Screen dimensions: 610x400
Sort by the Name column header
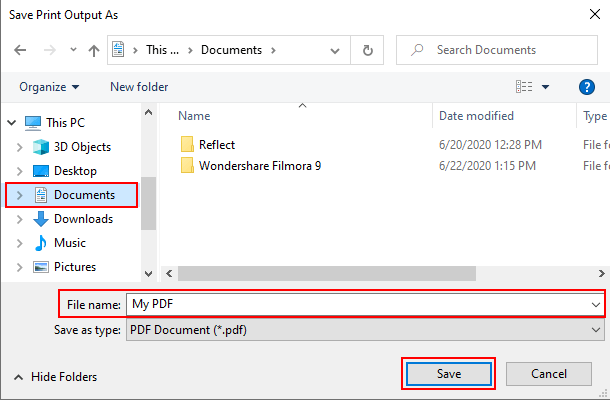pos(194,116)
